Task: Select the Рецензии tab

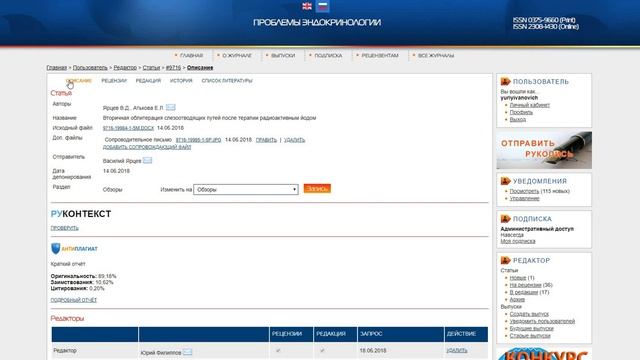Action: (114, 81)
